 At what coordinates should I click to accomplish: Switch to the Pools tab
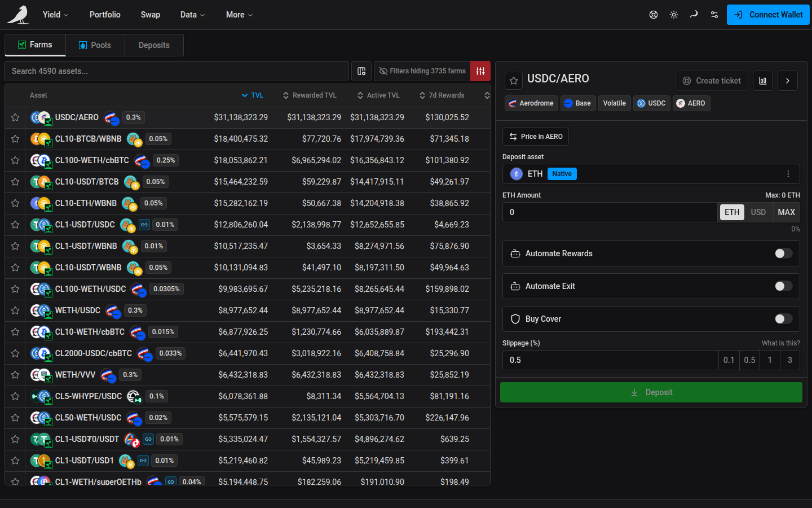coord(95,45)
